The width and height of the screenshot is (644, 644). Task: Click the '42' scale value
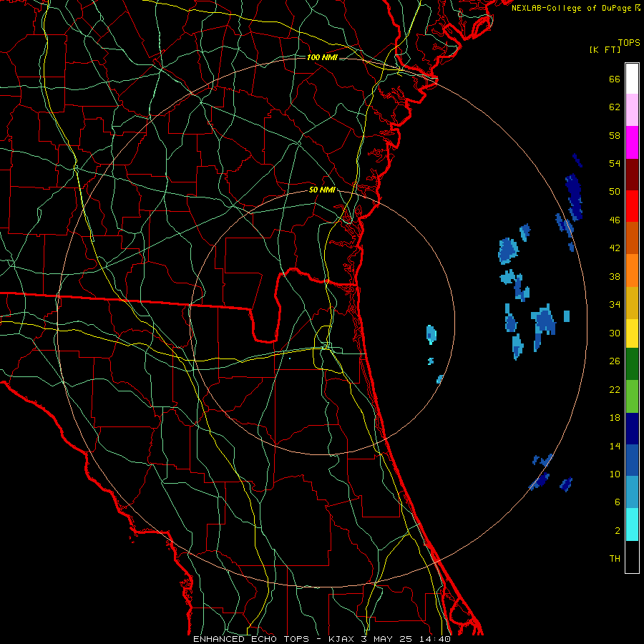tap(615, 248)
